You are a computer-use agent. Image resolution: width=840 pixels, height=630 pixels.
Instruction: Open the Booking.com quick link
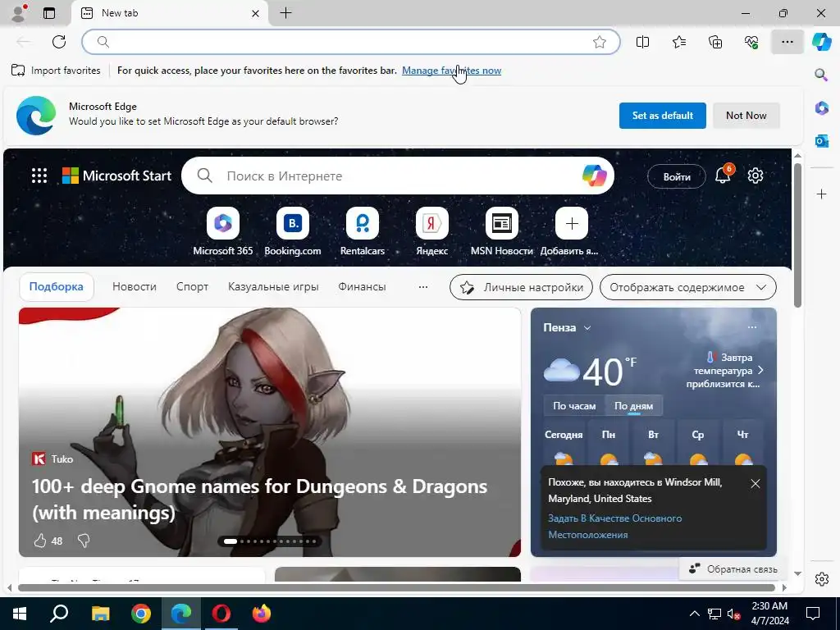pyautogui.click(x=293, y=232)
